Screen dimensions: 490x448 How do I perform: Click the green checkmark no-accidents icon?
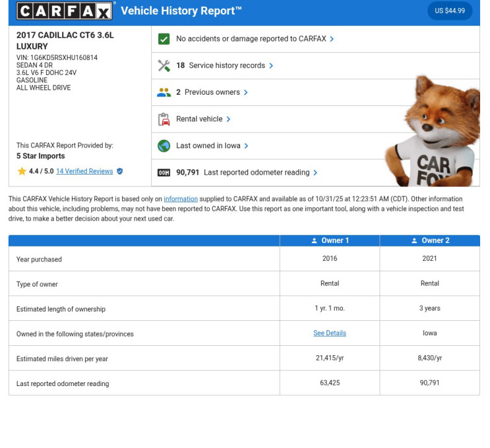pos(164,39)
